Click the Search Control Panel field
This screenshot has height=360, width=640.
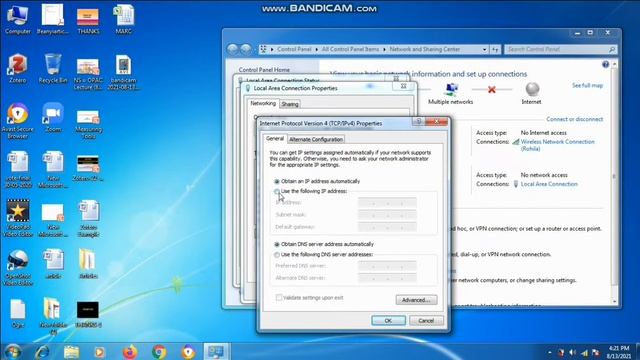(x=560, y=49)
